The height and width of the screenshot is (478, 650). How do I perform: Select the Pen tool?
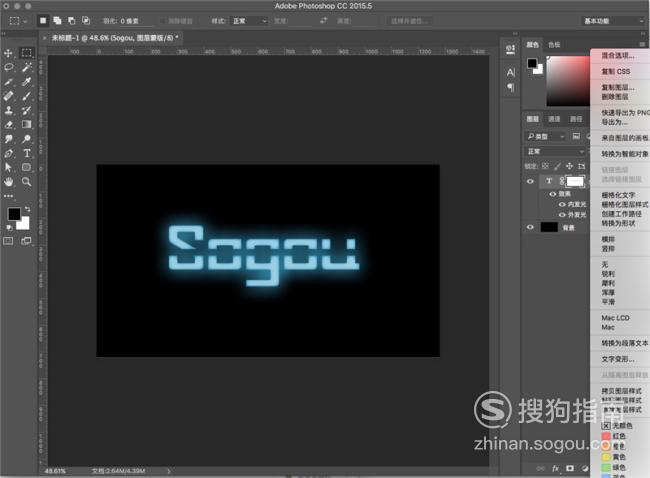[x=8, y=153]
